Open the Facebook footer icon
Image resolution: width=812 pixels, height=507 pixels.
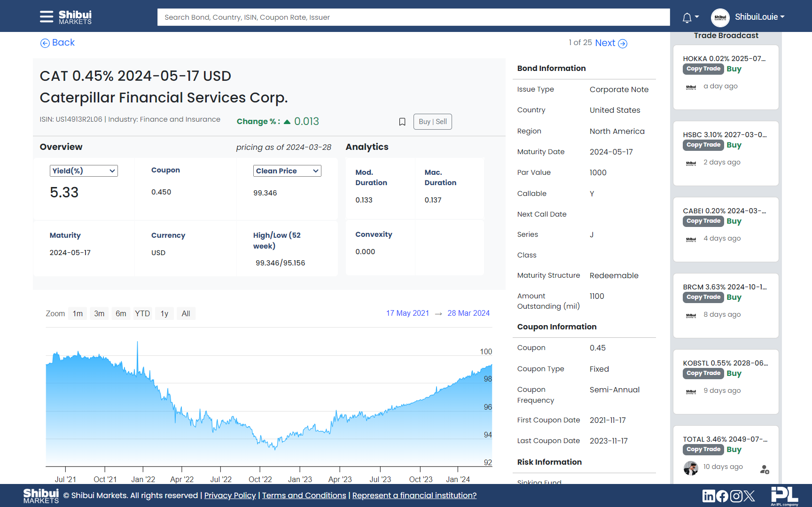click(722, 496)
